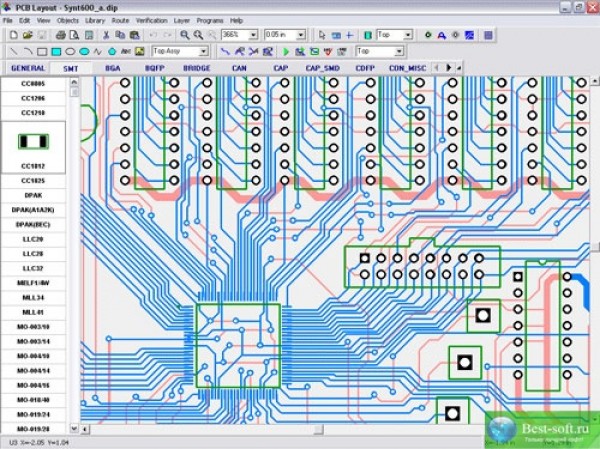Open the print preview

74,35
